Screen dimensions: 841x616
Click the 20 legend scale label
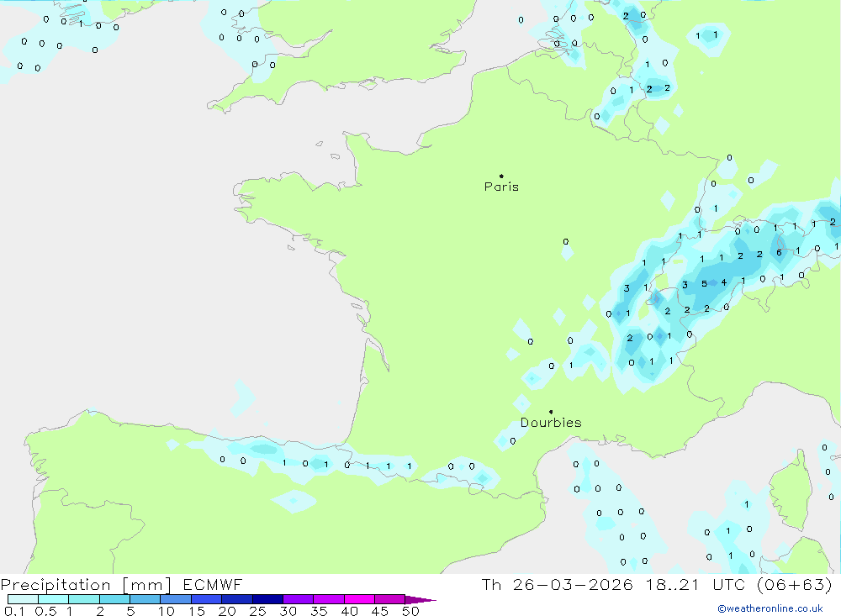pos(227,611)
